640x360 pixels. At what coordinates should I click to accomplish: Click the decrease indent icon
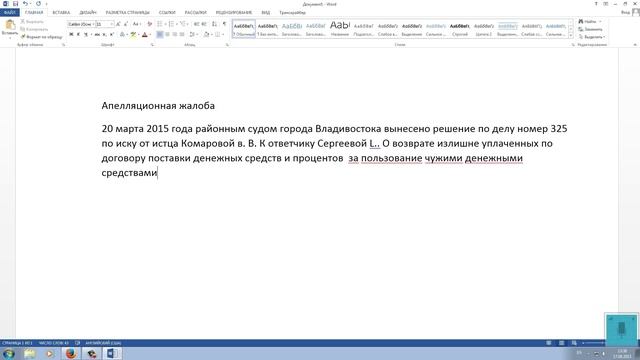(196, 24)
